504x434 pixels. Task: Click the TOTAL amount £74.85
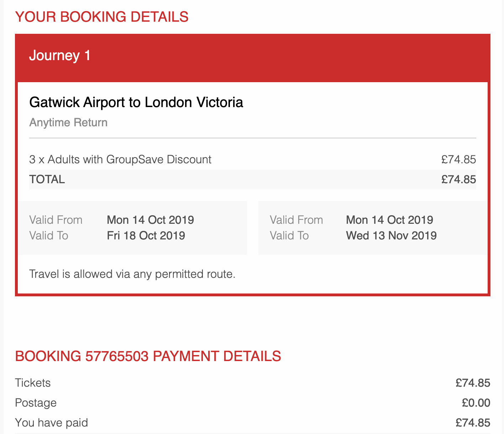[458, 179]
